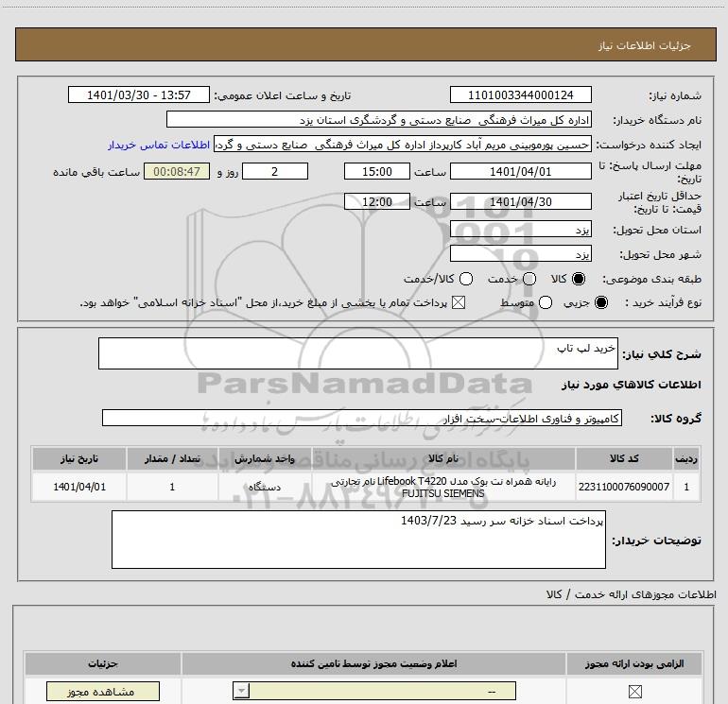Click the countdown timer 00:08:47
The height and width of the screenshot is (704, 728).
(177, 171)
